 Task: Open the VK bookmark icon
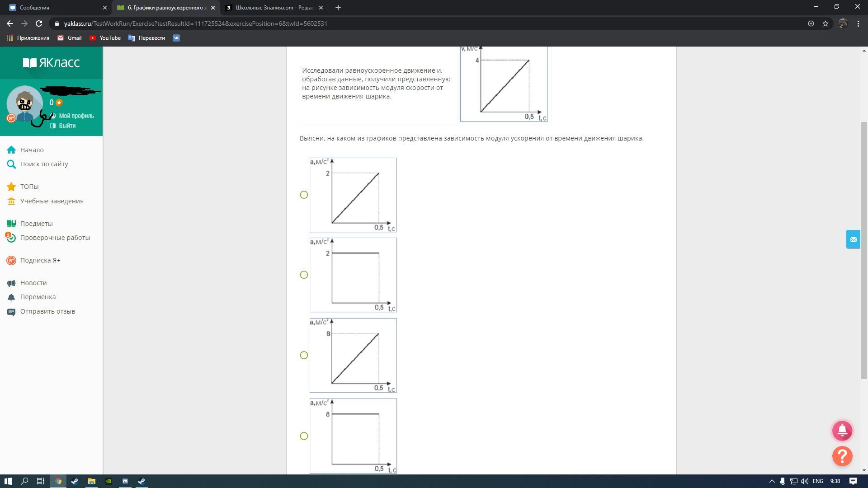176,38
